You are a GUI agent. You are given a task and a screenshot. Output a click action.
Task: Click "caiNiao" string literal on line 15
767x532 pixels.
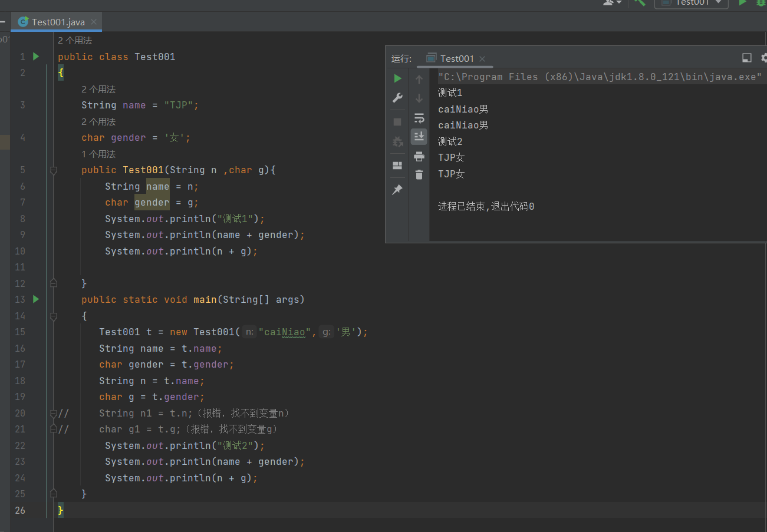(285, 332)
